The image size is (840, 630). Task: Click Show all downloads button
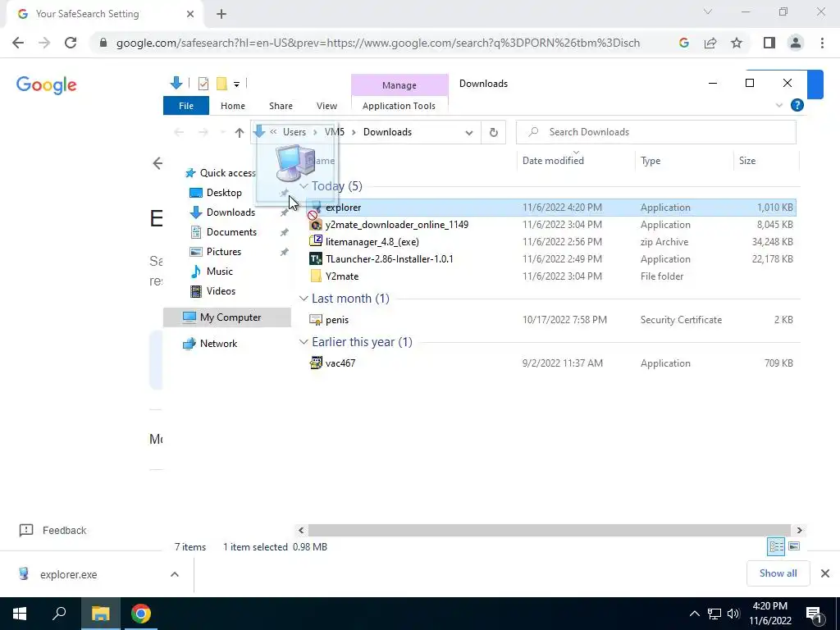coord(778,573)
